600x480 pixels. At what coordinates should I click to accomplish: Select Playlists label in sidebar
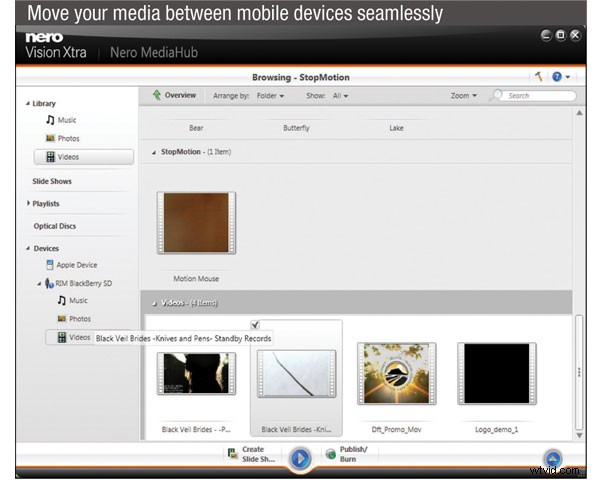click(x=46, y=204)
